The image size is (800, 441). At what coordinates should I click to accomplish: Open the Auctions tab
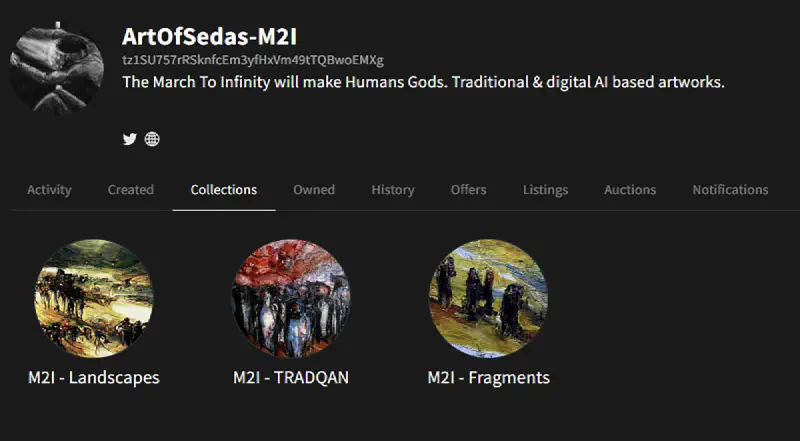630,190
